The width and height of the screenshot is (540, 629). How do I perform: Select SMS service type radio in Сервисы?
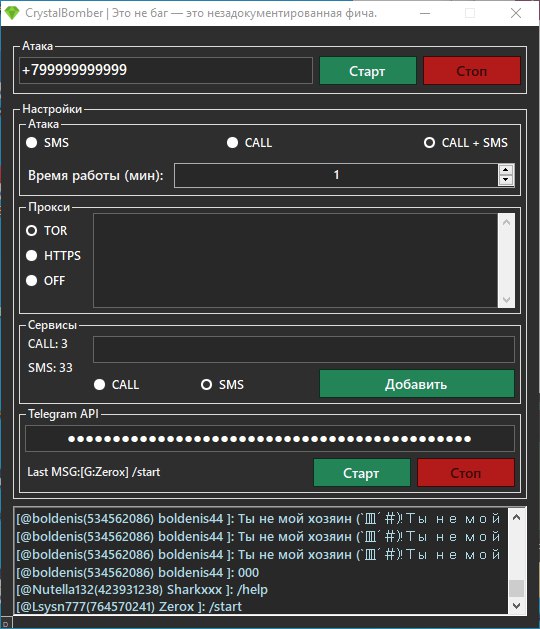pyautogui.click(x=206, y=385)
